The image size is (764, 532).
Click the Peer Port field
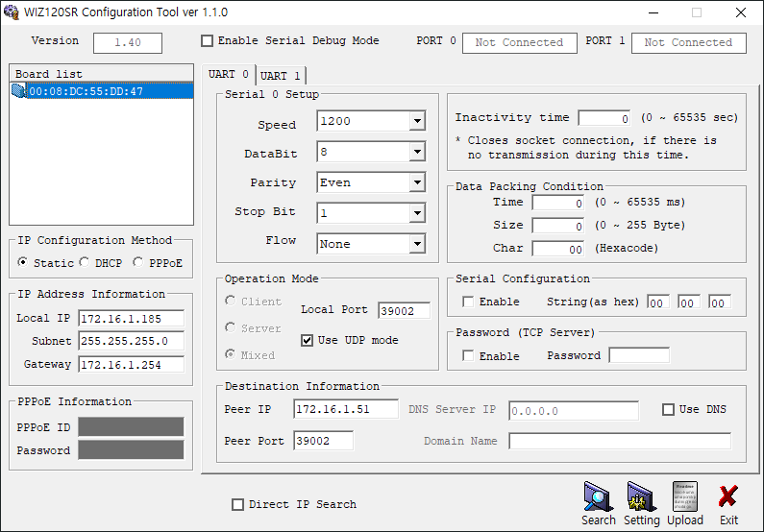click(324, 441)
